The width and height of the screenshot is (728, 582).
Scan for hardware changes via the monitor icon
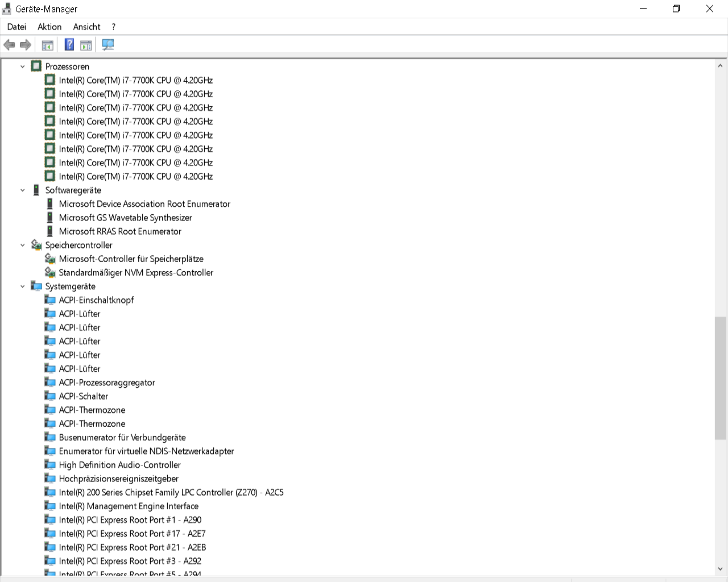pos(108,45)
